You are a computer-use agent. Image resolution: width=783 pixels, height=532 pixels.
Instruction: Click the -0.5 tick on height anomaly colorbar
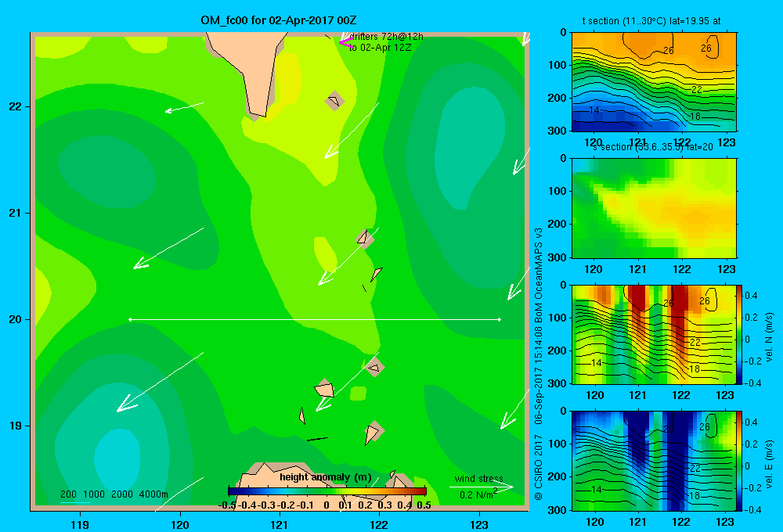click(x=227, y=505)
